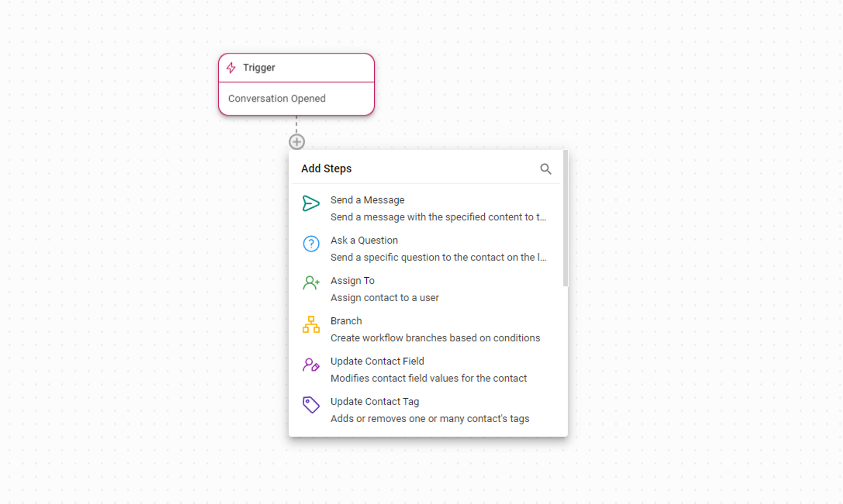Viewport: 843px width, 504px height.
Task: Click the Trigger lightning bolt icon
Action: point(231,67)
